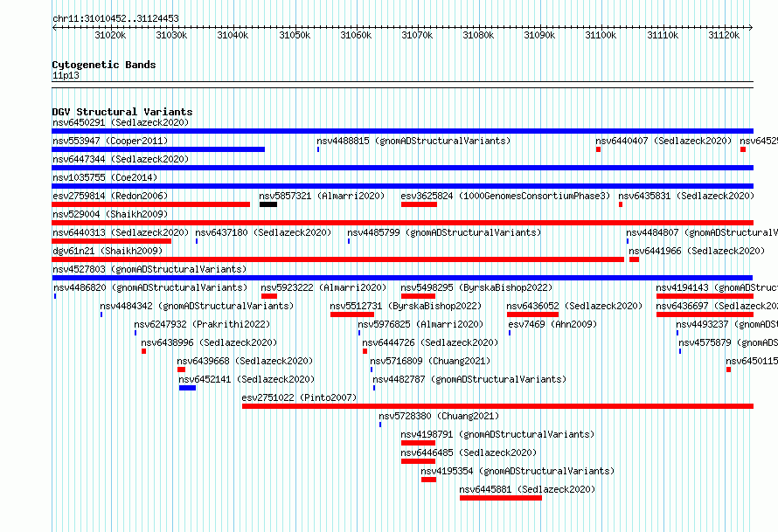The width and height of the screenshot is (778, 532).
Task: Select nsv6444726 (Sedlazeck2020) label
Action: (x=430, y=342)
